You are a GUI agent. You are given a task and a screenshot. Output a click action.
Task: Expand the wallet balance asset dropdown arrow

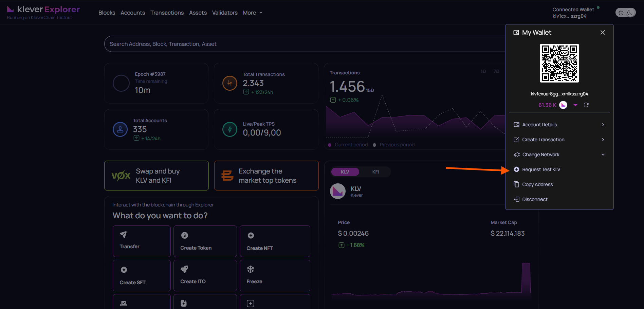click(575, 105)
